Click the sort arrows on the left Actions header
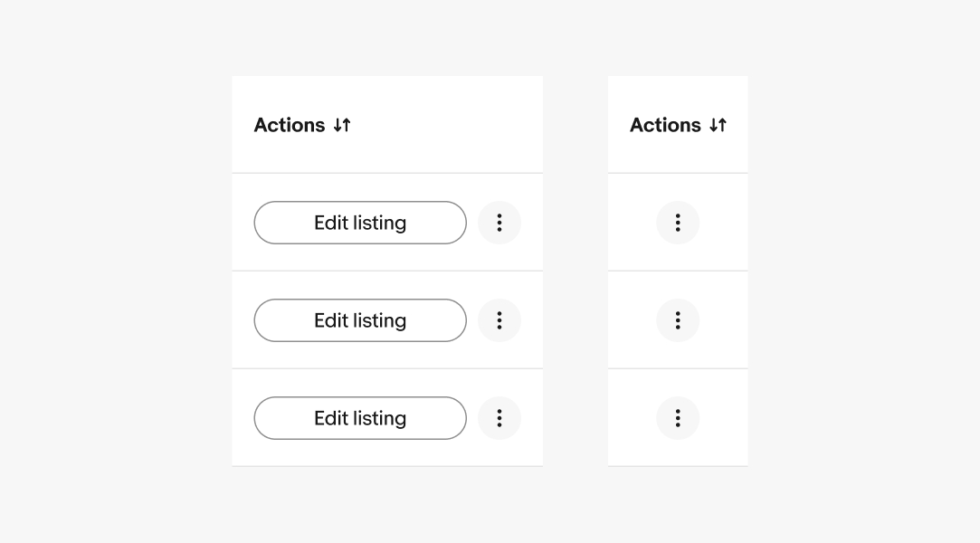Screen dimensions: 980x543 pyautogui.click(x=342, y=125)
